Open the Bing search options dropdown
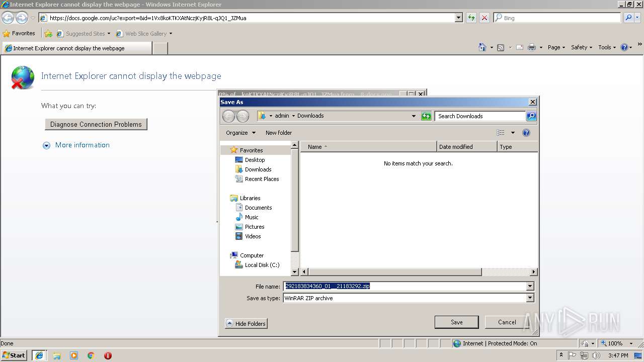Image resolution: width=644 pixels, height=362 pixels. (x=638, y=18)
